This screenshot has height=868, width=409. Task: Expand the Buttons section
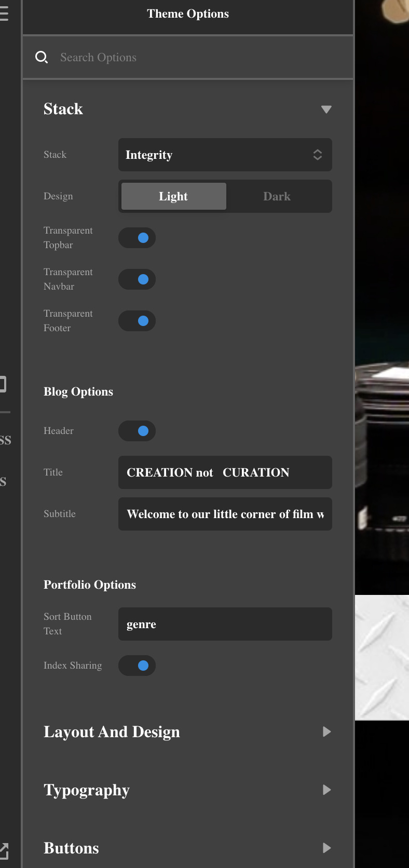326,848
